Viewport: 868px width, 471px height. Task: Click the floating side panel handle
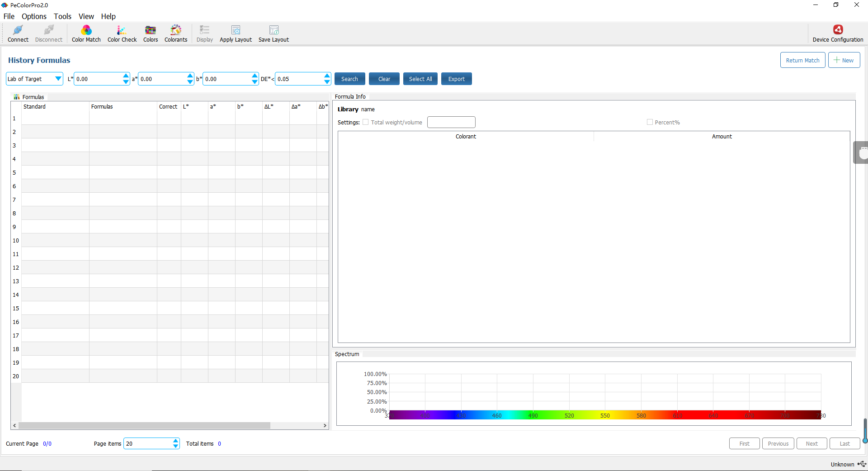point(861,152)
